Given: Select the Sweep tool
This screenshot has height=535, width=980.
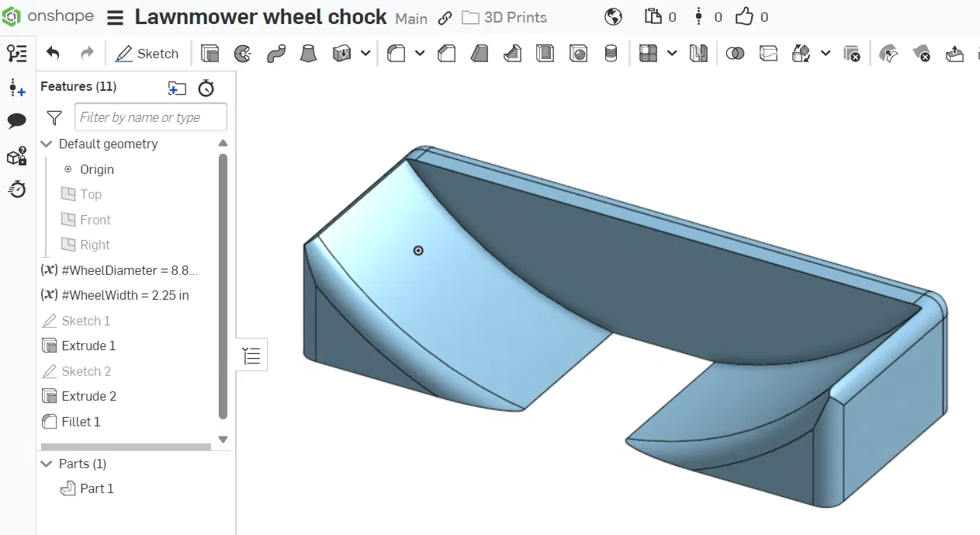Looking at the screenshot, I should pyautogui.click(x=275, y=54).
